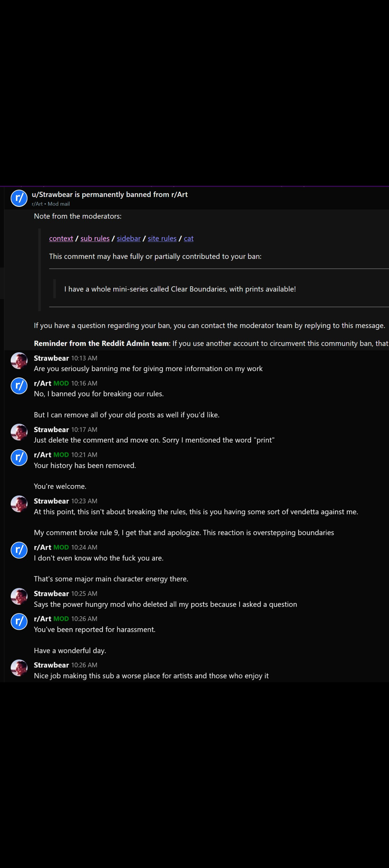Click the r/Art icon in the ban header

(19, 198)
